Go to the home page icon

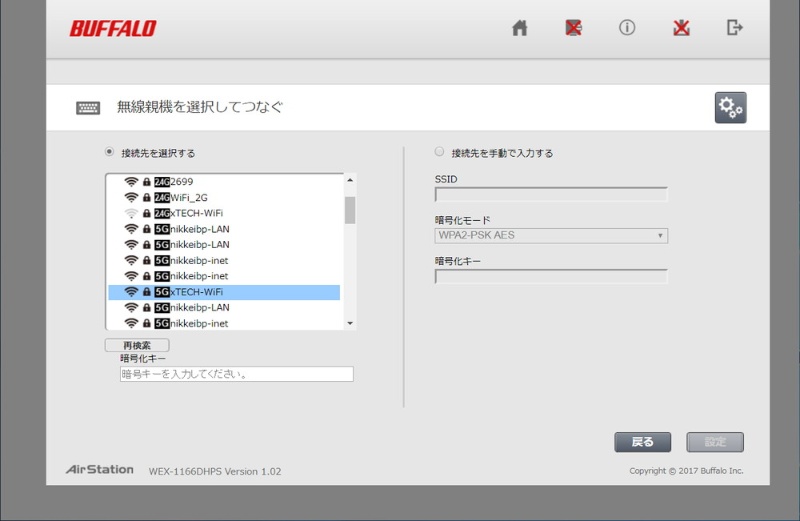coord(519,28)
